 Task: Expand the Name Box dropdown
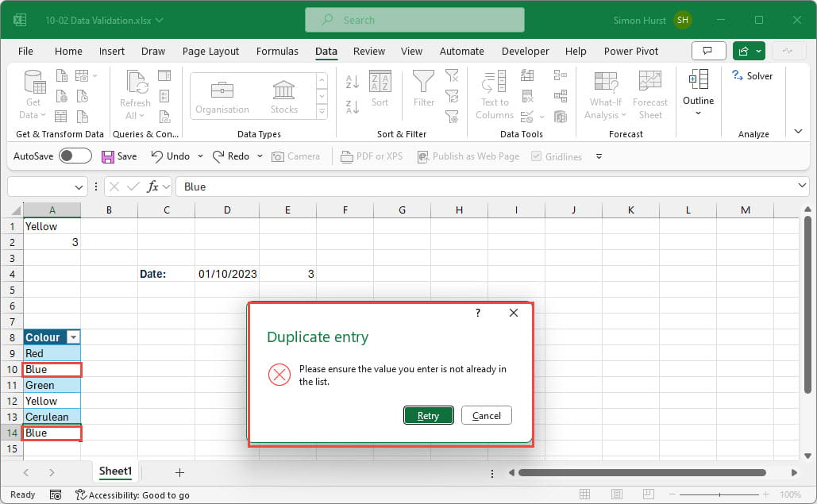79,187
